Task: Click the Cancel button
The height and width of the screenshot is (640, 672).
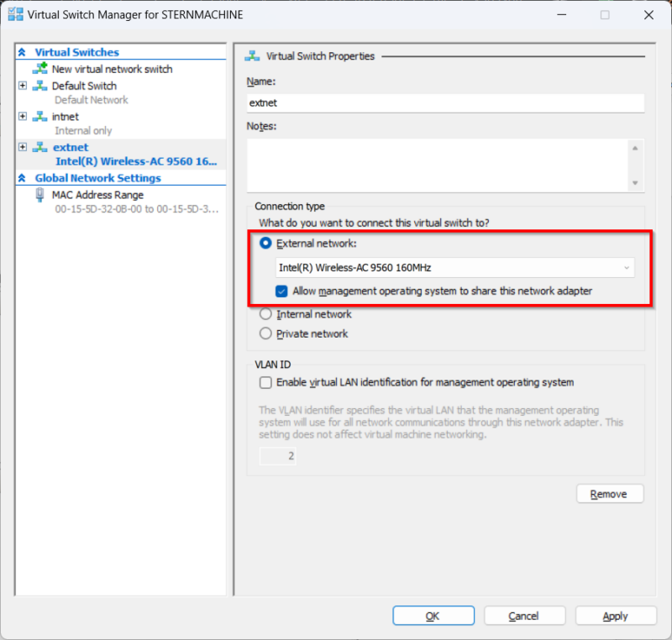Action: click(x=524, y=616)
